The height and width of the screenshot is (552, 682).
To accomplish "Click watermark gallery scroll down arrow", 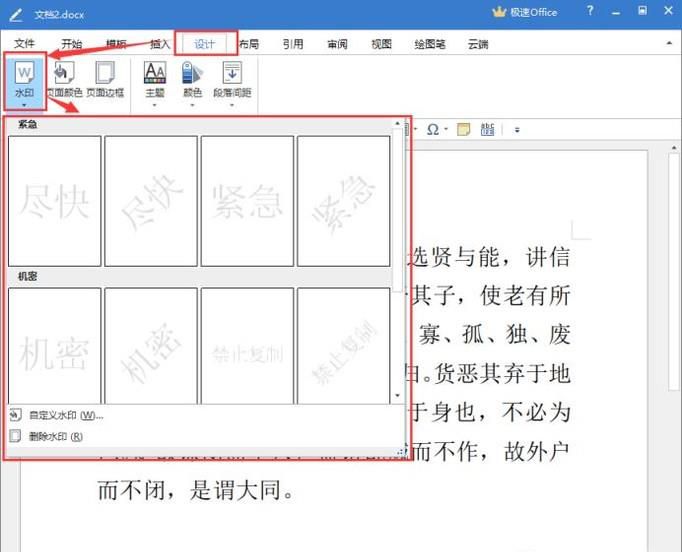I will tap(397, 395).
